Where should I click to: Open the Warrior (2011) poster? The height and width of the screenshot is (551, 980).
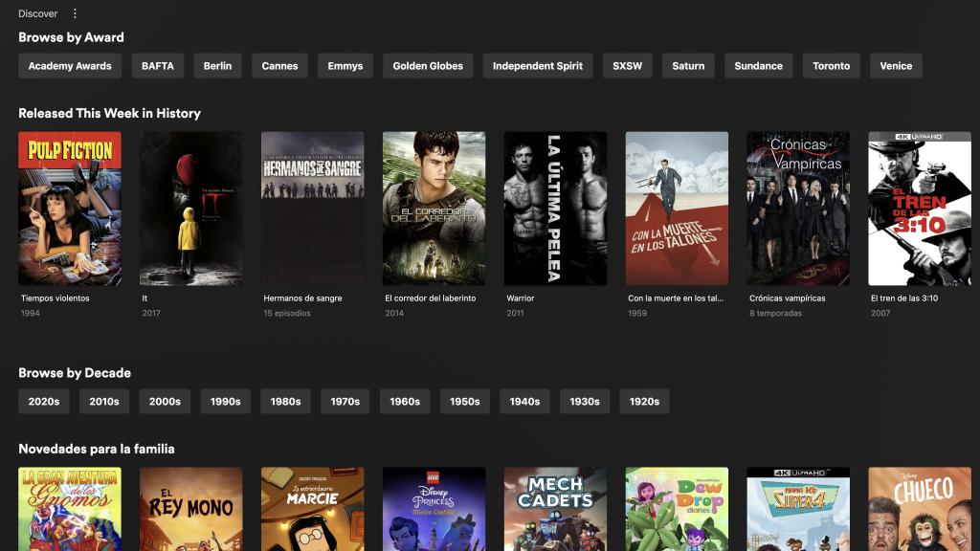coord(555,208)
